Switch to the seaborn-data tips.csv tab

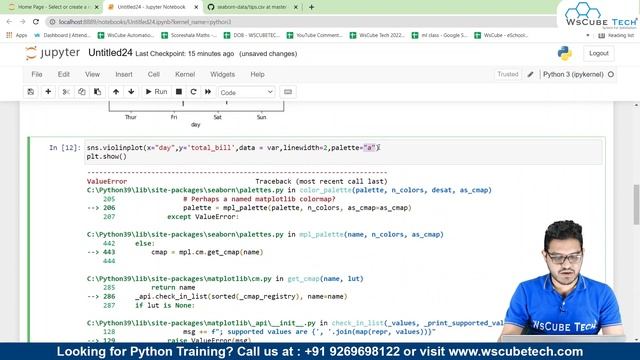tap(252, 7)
